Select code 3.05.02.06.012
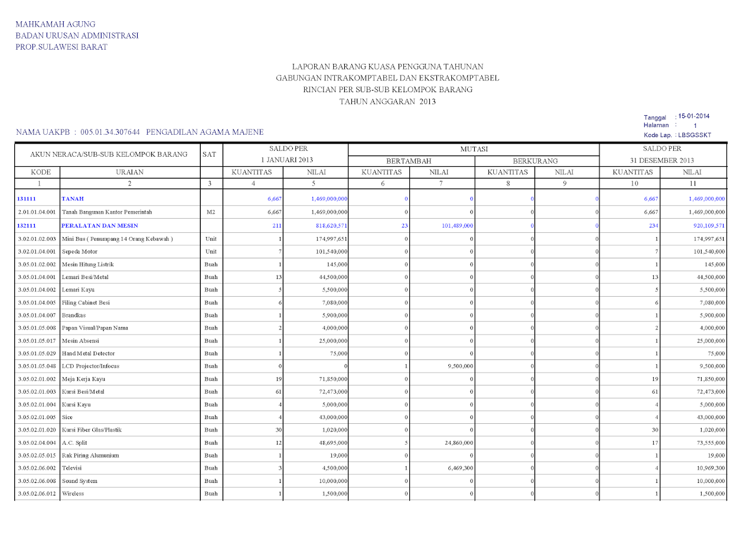 click(37, 494)
